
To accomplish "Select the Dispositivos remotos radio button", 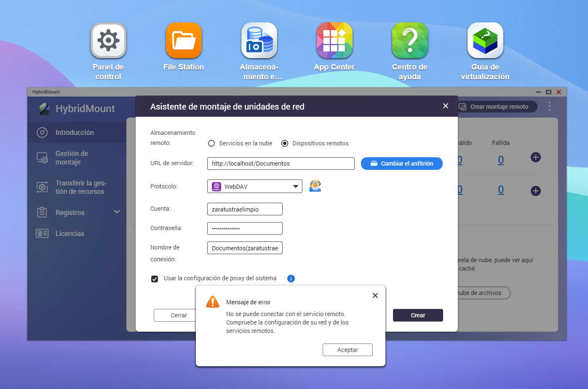I will [x=285, y=143].
